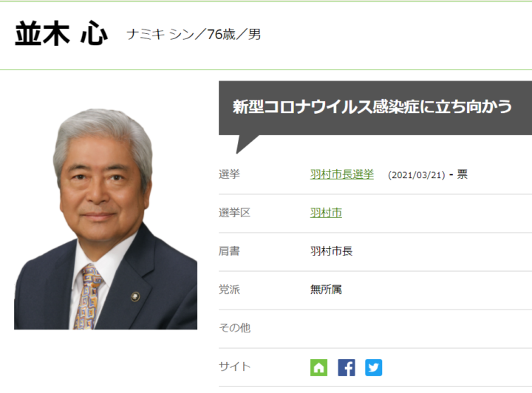
Task: Click the 新型コロナウイルス感染症に立ち向かう slogan banner
Action: (x=372, y=107)
